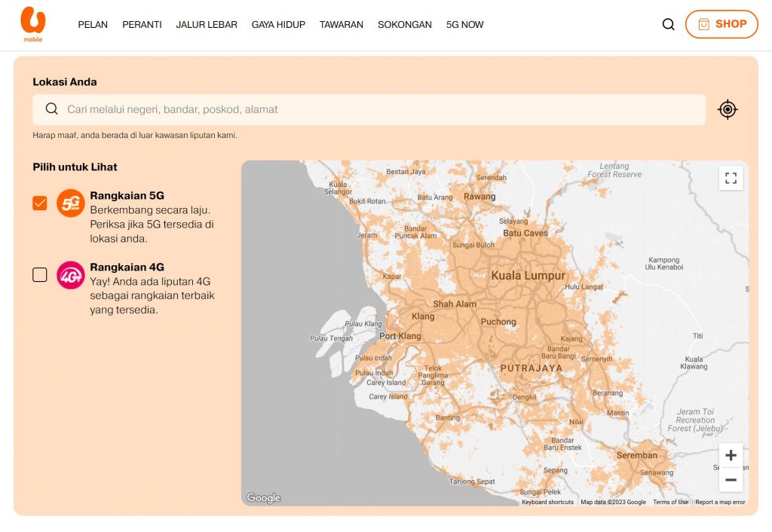This screenshot has width=772, height=532.
Task: Uncheck the Rangkaian 5G checkbox
Action: pos(40,203)
